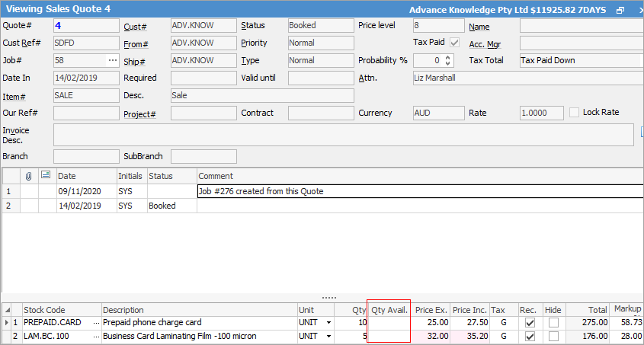Image resolution: width=644 pixels, height=345 pixels.
Task: Enable Hide checkbox for LAM.BC.100 line
Action: (553, 336)
